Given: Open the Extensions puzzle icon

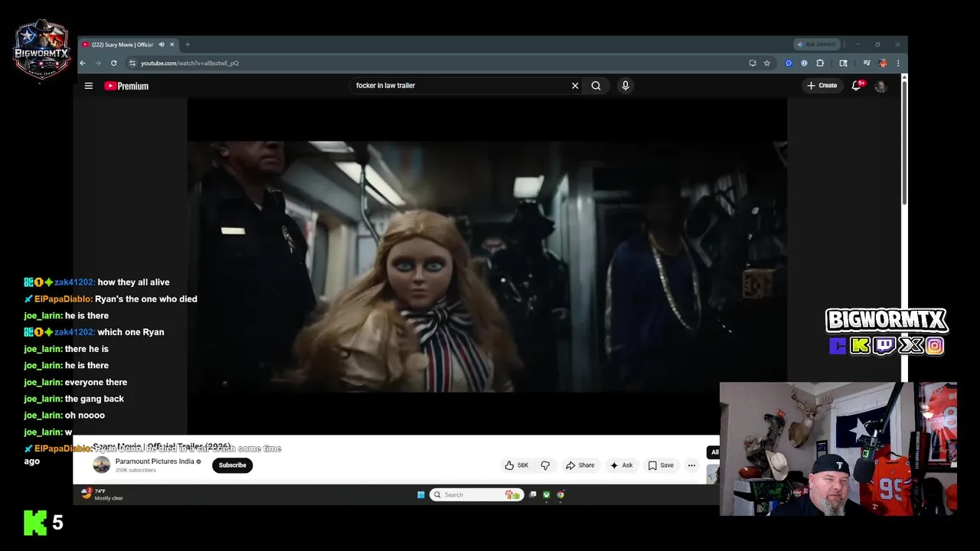Looking at the screenshot, I should 820,63.
